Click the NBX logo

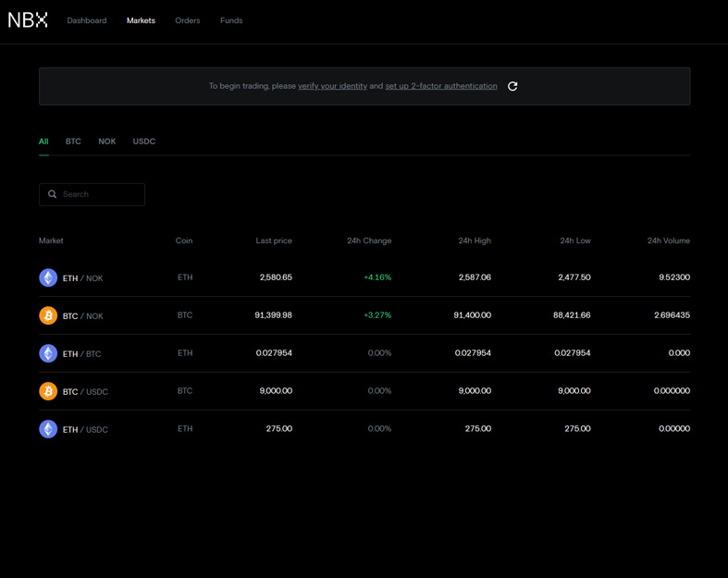coord(28,20)
